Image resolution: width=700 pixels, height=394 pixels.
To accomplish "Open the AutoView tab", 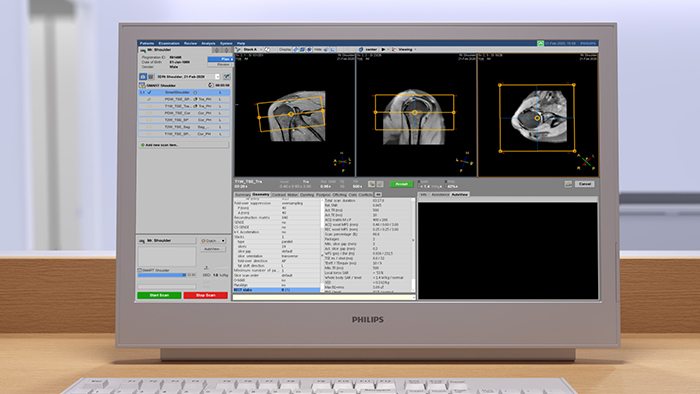I will pyautogui.click(x=459, y=195).
